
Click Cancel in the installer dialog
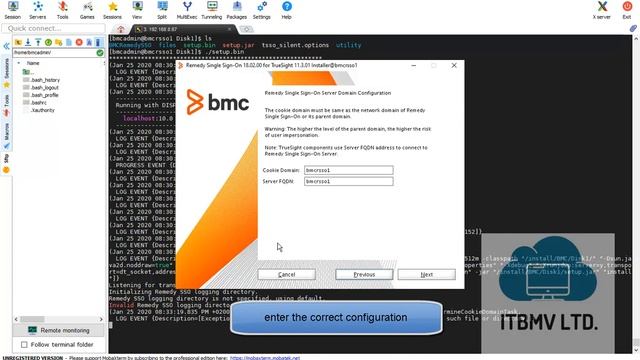[x=287, y=275]
